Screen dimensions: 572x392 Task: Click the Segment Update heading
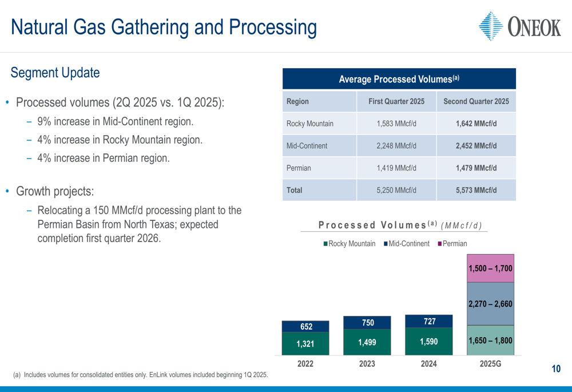tap(55, 73)
